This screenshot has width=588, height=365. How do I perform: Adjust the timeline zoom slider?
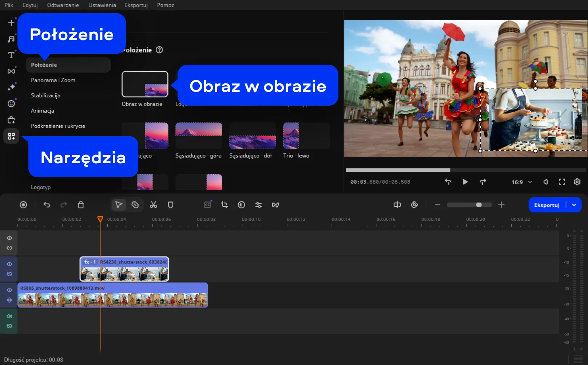(479, 205)
